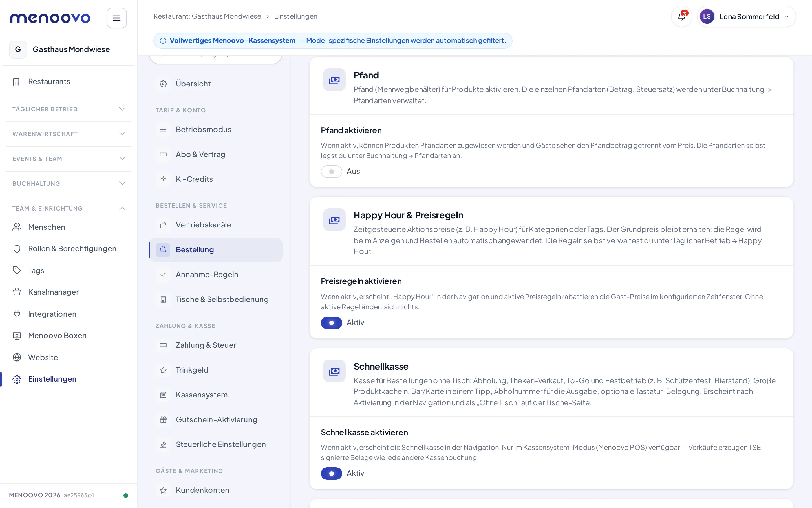The image size is (812, 508).
Task: Open Tische & Selbstbedienung settings
Action: point(215,299)
